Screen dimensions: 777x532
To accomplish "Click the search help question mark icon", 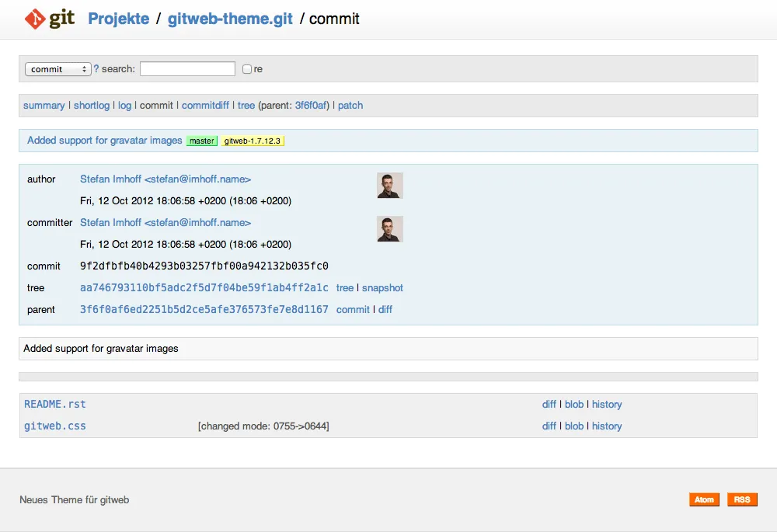I will point(95,68).
